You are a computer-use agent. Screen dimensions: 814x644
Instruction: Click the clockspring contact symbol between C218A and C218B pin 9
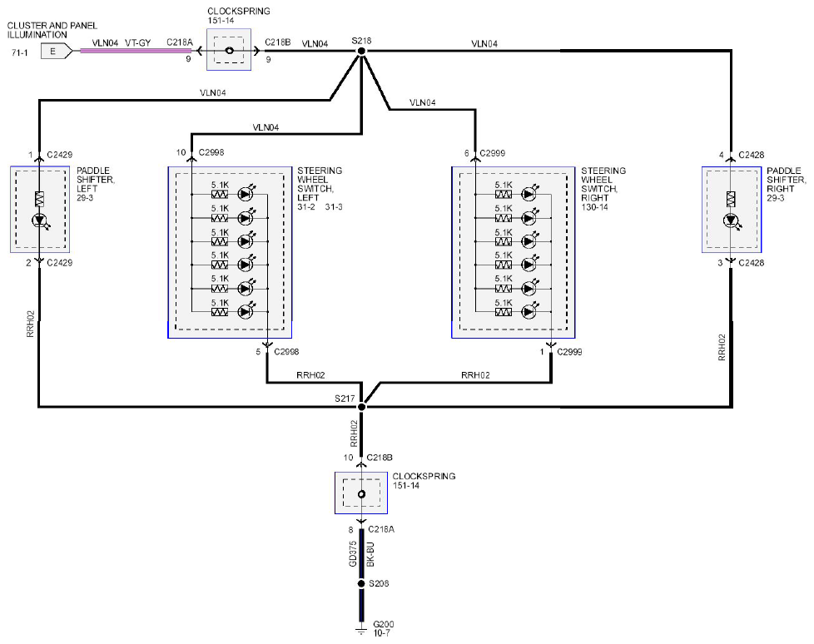229,50
